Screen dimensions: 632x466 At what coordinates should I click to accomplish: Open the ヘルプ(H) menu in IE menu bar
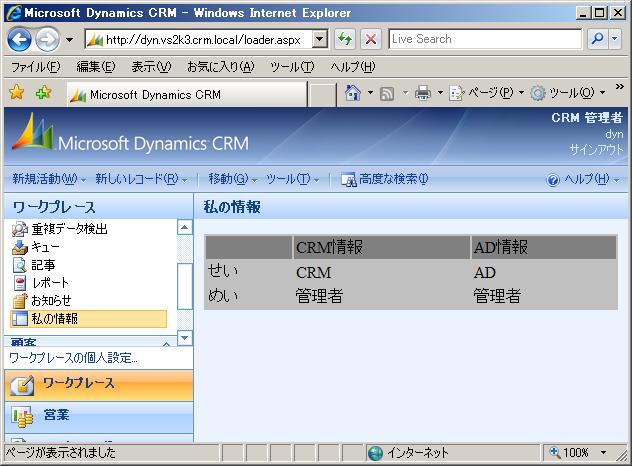[x=353, y=67]
